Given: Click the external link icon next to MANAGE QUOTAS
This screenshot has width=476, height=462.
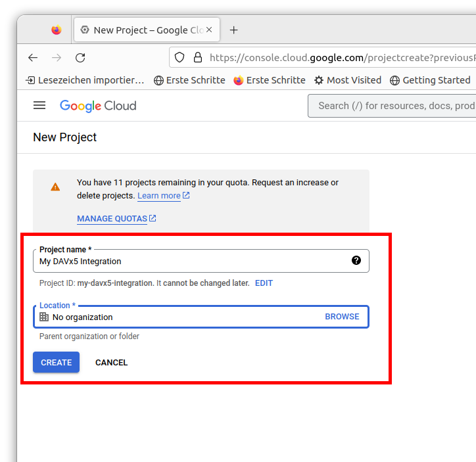Looking at the screenshot, I should pos(153,218).
